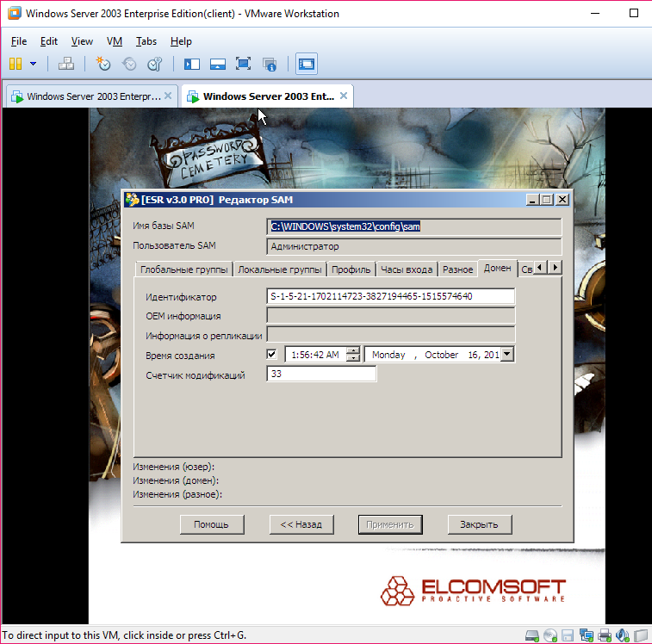Image resolution: width=652 pixels, height=644 pixels.
Task: Click the CD/DVD drive status icon
Action: coord(550,635)
